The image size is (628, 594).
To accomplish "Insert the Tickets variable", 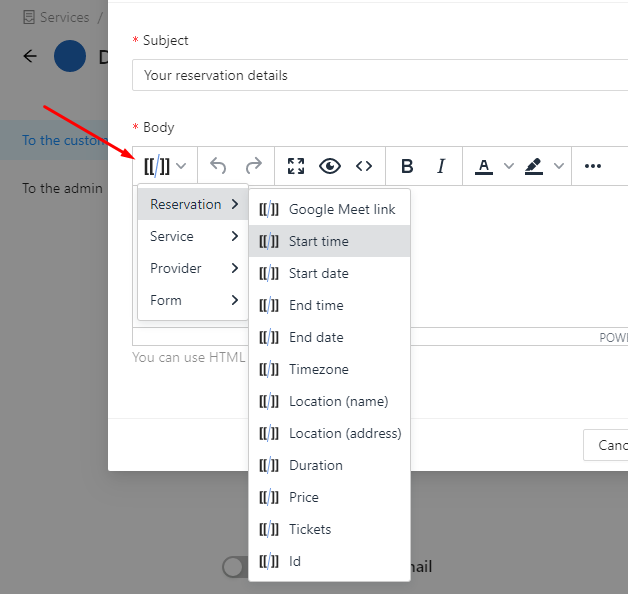I will pos(329,530).
